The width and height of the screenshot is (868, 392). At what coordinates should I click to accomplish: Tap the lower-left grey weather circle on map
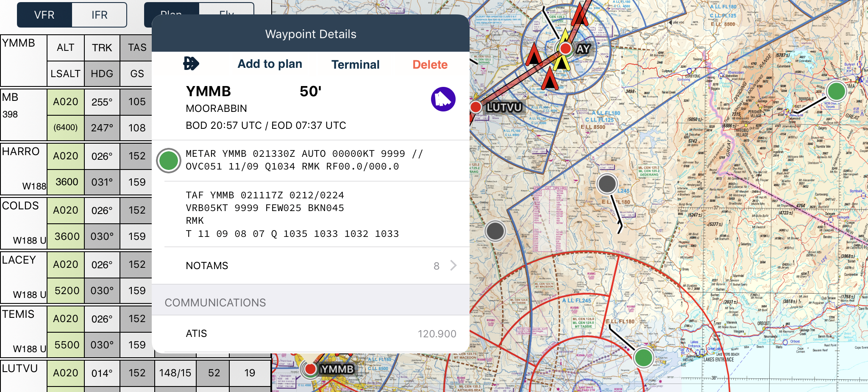[x=495, y=231]
